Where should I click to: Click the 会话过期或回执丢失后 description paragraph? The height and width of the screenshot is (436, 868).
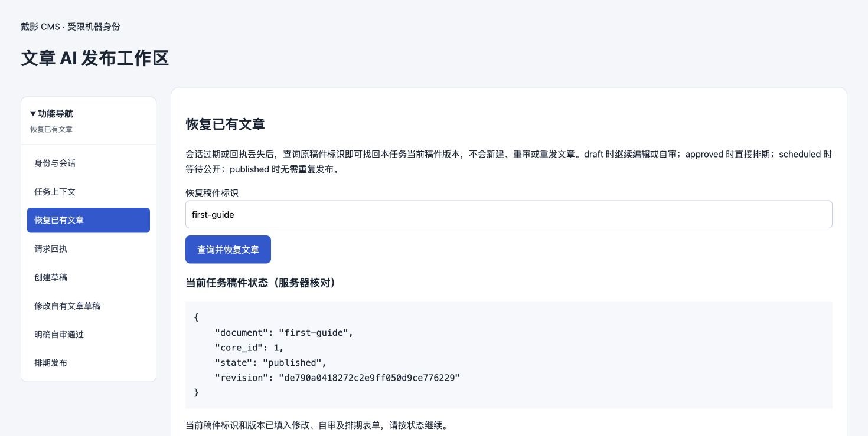point(509,162)
